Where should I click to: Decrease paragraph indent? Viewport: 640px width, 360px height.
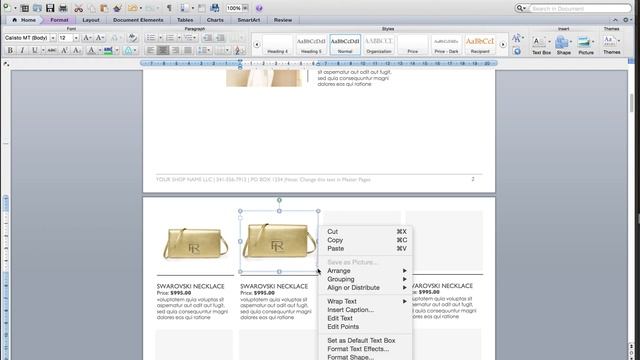point(207,38)
